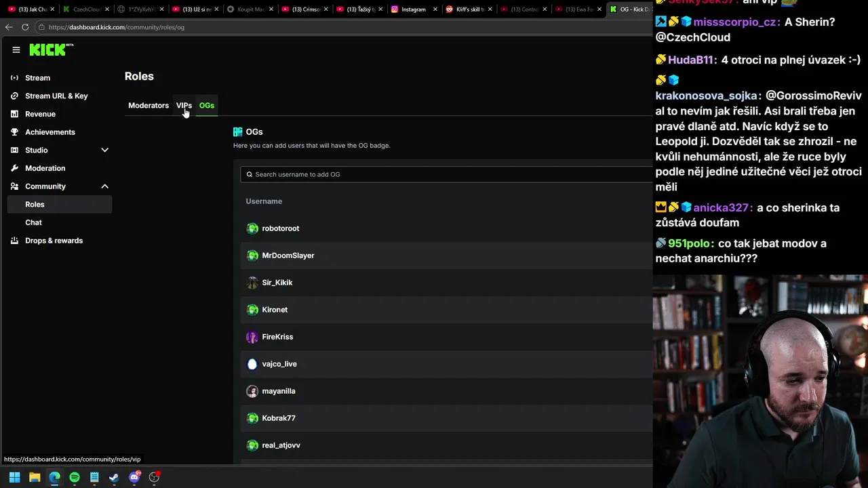The height and width of the screenshot is (488, 868).
Task: Open Moderation in sidebar
Action: point(45,168)
